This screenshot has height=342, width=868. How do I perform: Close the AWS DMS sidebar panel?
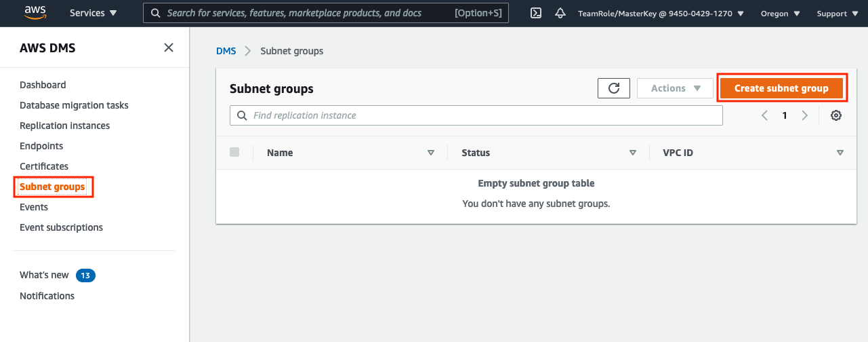point(169,47)
